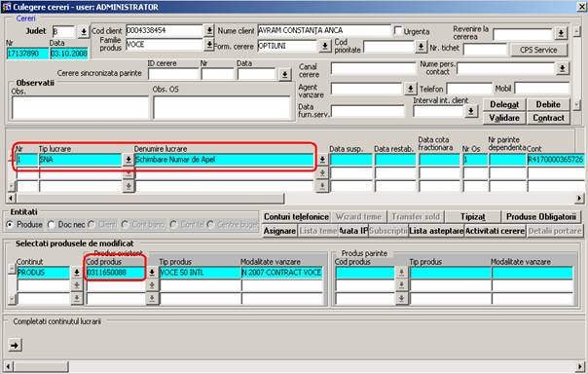This screenshot has width=588, height=374.
Task: Select request number 17137890 field
Action: (27, 54)
